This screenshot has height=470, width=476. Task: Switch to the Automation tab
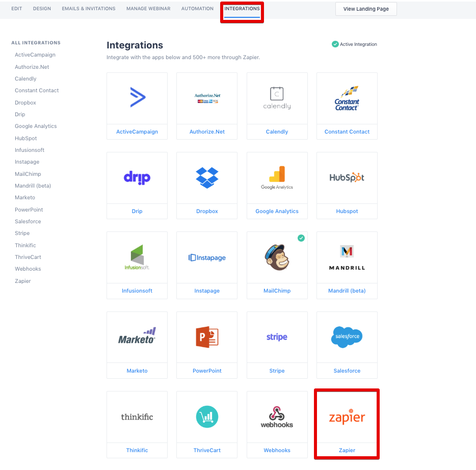tap(197, 9)
